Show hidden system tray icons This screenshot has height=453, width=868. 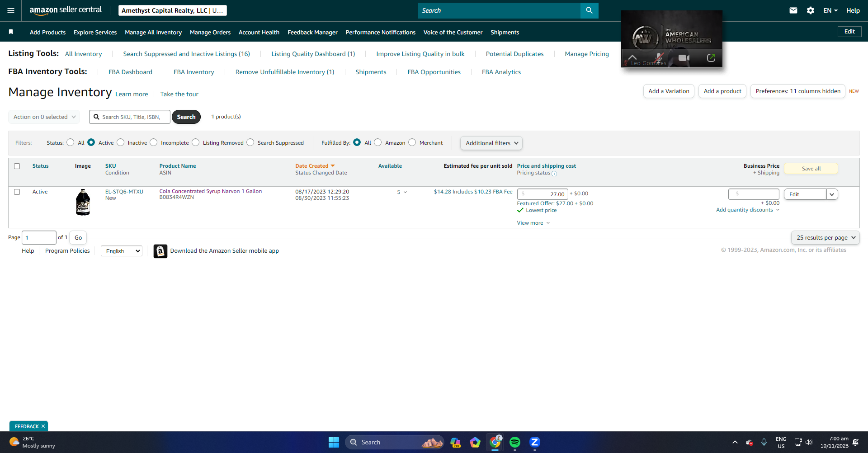(735, 442)
